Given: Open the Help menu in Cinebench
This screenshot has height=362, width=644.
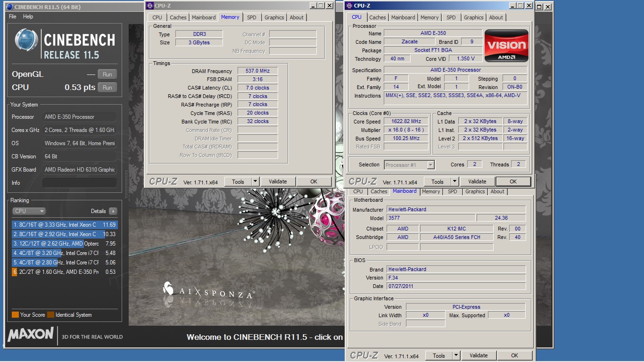Looking at the screenshot, I should [x=28, y=16].
